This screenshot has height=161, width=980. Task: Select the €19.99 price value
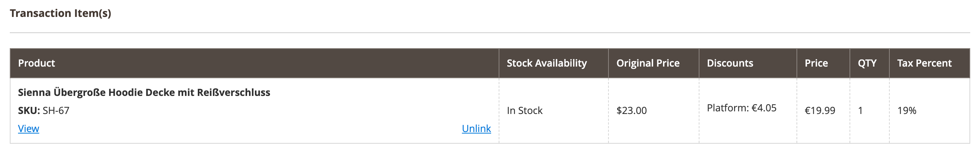[819, 111]
